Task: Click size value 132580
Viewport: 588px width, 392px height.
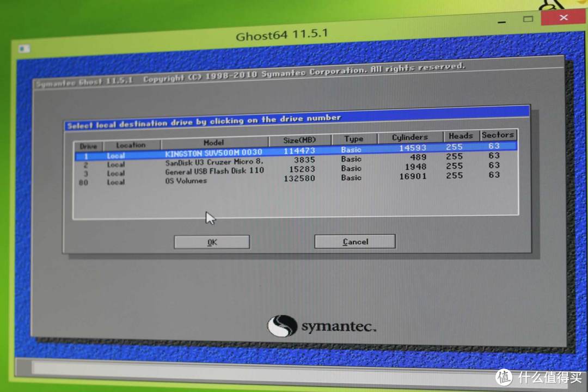Action: [x=299, y=178]
